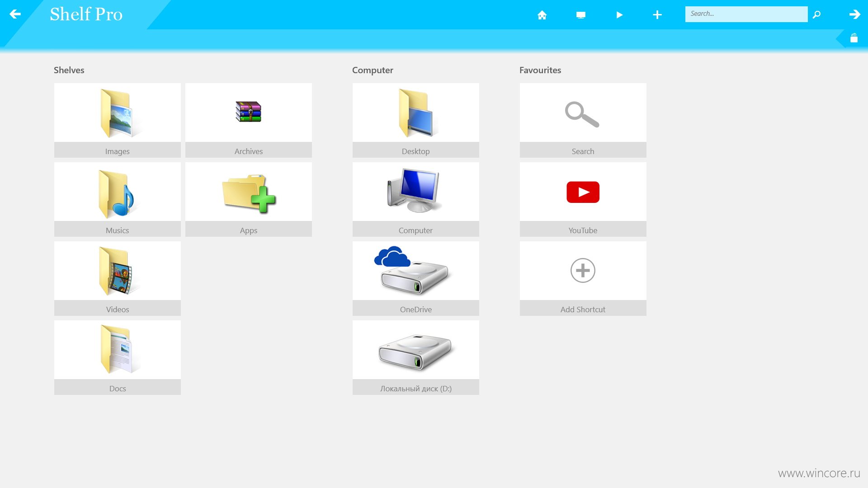
Task: Open the store bag icon
Action: coord(854,38)
